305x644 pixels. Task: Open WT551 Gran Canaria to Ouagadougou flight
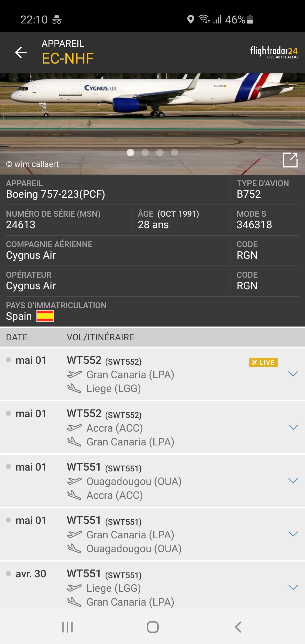point(152,534)
